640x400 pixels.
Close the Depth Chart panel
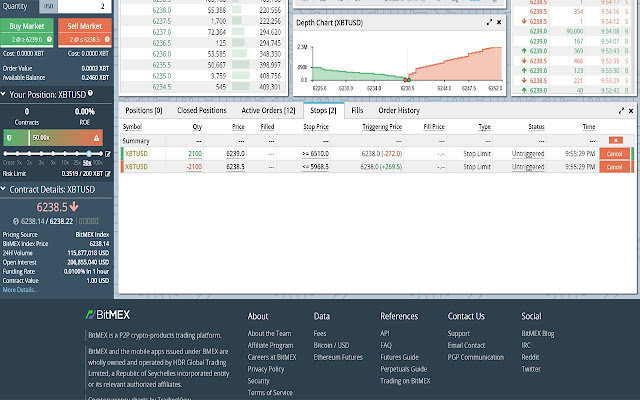coord(499,22)
